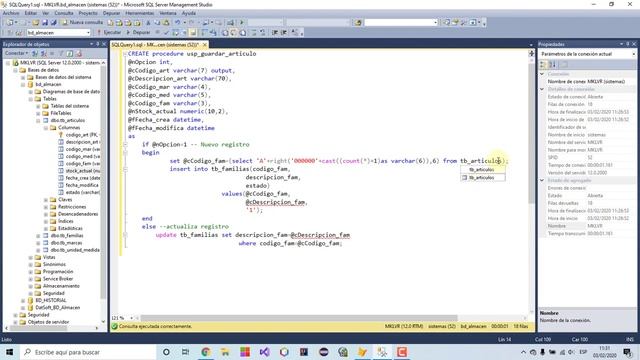Open the Editar menu
Screen dimensions: 640x360
31,13
